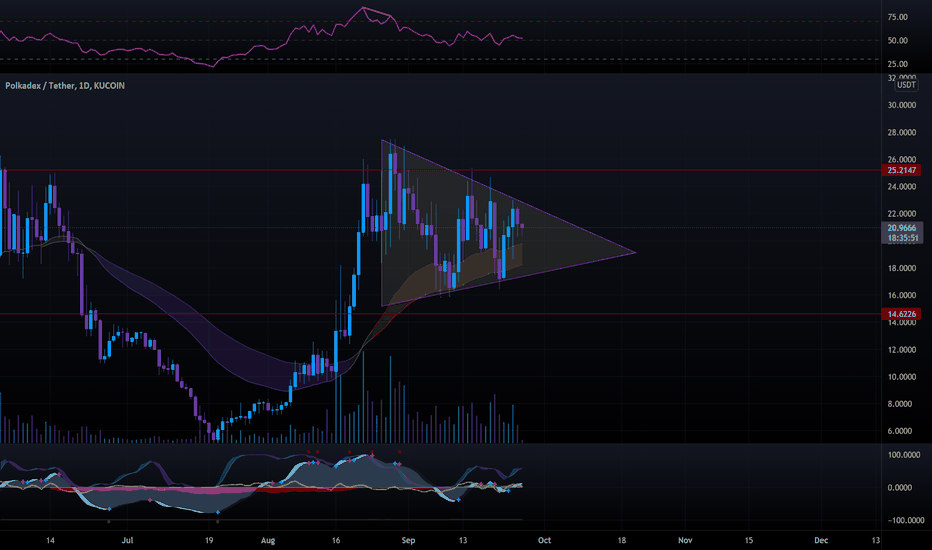
Task: Click the -100.0000 oscillator axis label
Action: pos(905,520)
